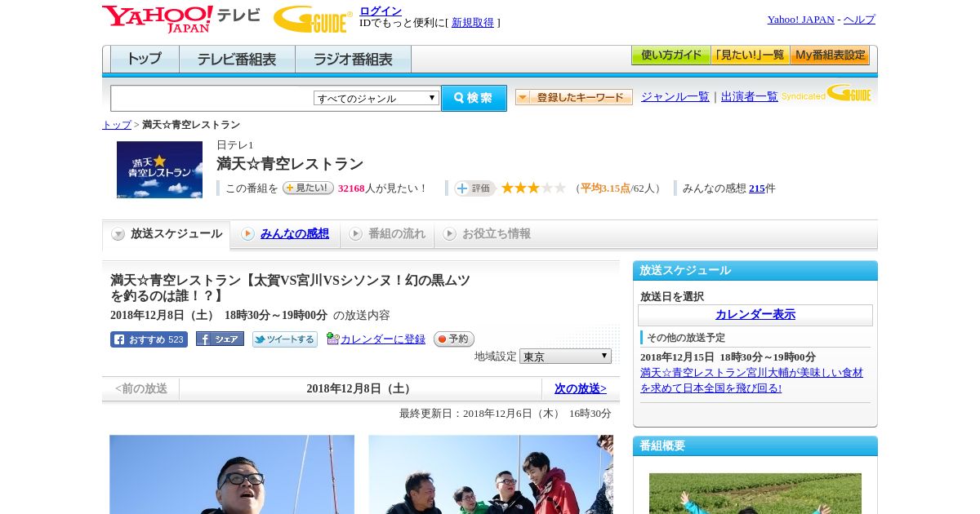Select the 番組の流れ tab
980x514 pixels.
(387, 234)
